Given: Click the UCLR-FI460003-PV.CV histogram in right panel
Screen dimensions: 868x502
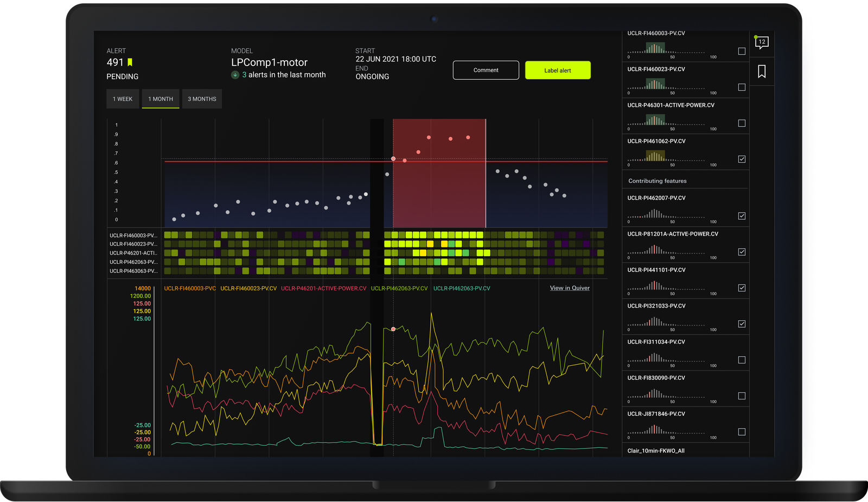Looking at the screenshot, I should 666,48.
